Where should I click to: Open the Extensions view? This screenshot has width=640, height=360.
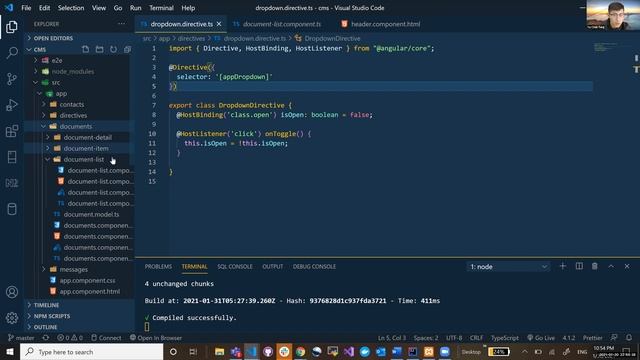12,131
